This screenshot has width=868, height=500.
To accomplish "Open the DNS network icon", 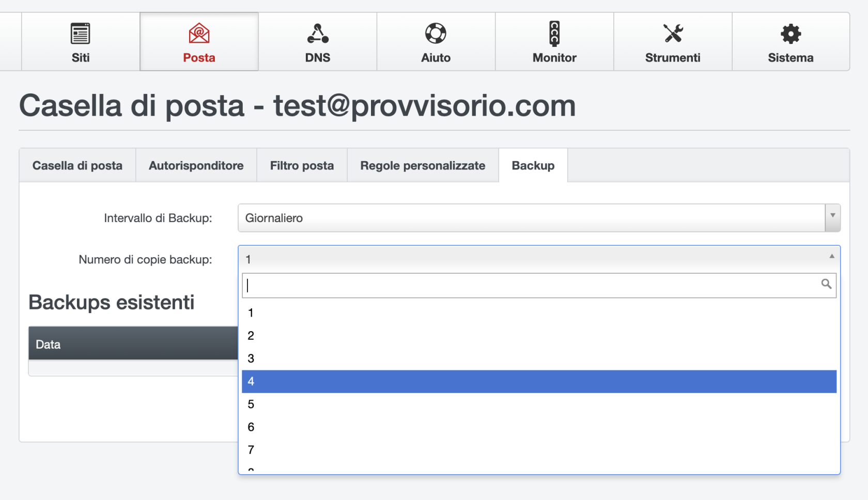I will [x=318, y=34].
